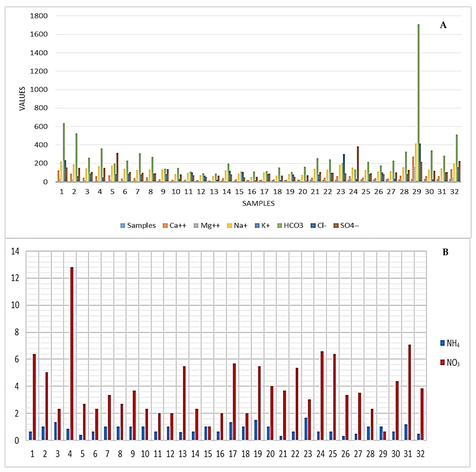Image resolution: width=476 pixels, height=472 pixels.
Task: Click the brown SO4 bar at sample 24
Action: (358, 164)
